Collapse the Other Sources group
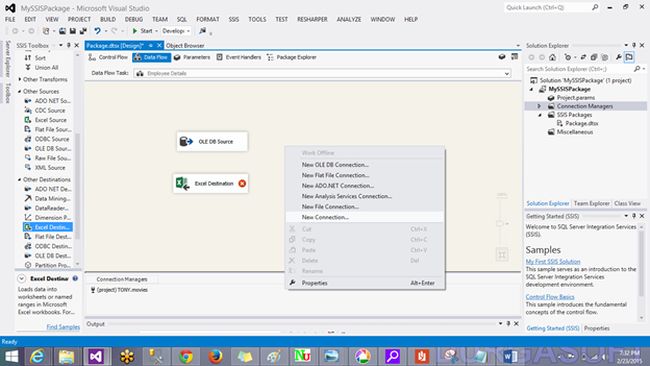Image resolution: width=650 pixels, height=366 pixels. pos(19,91)
